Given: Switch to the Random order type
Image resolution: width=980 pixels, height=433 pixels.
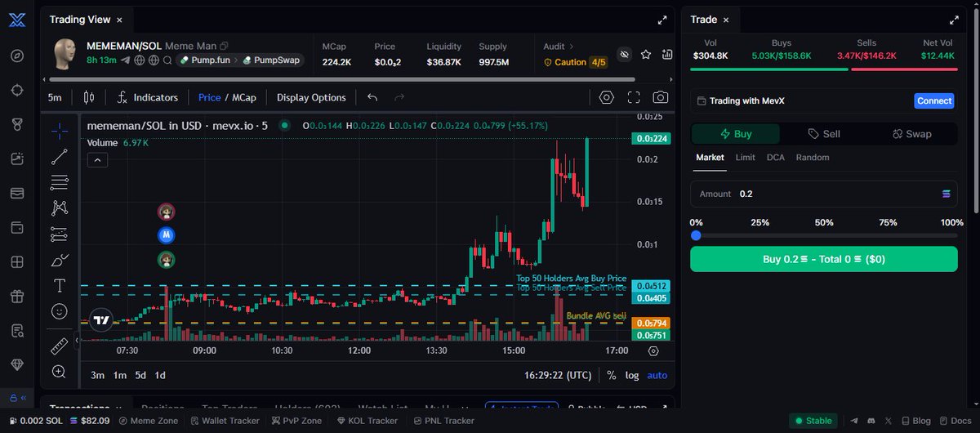Looking at the screenshot, I should click(x=813, y=158).
